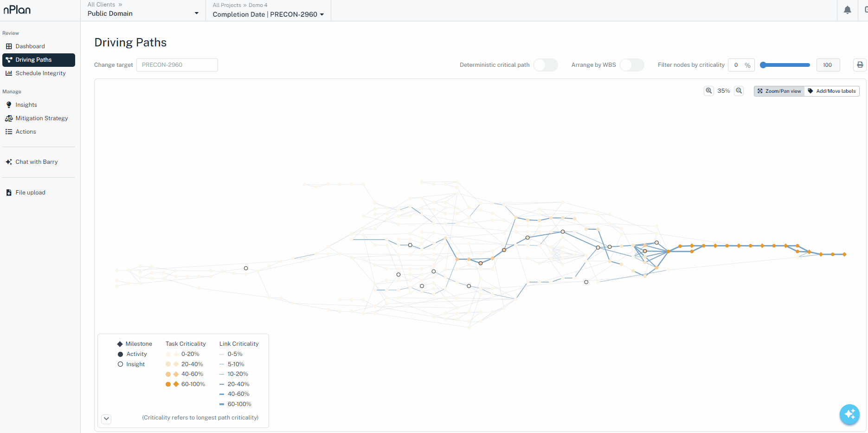Screen dimensions: 868x433
Task: Click the zoom in magnifier above the graph
Action: (708, 90)
